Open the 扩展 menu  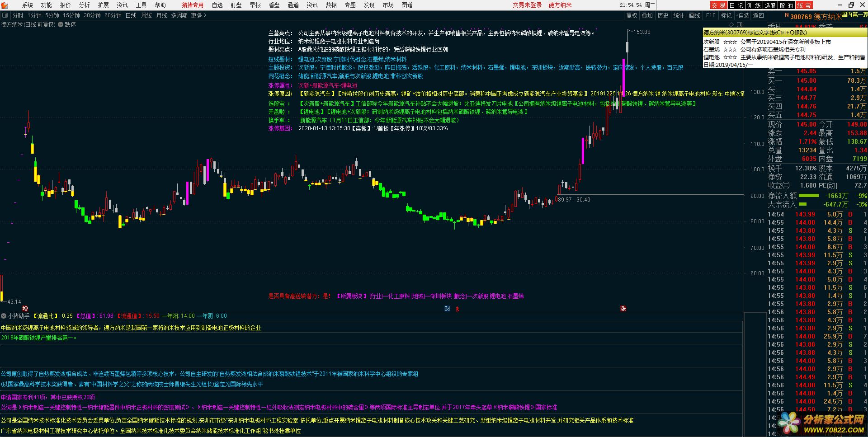[104, 5]
